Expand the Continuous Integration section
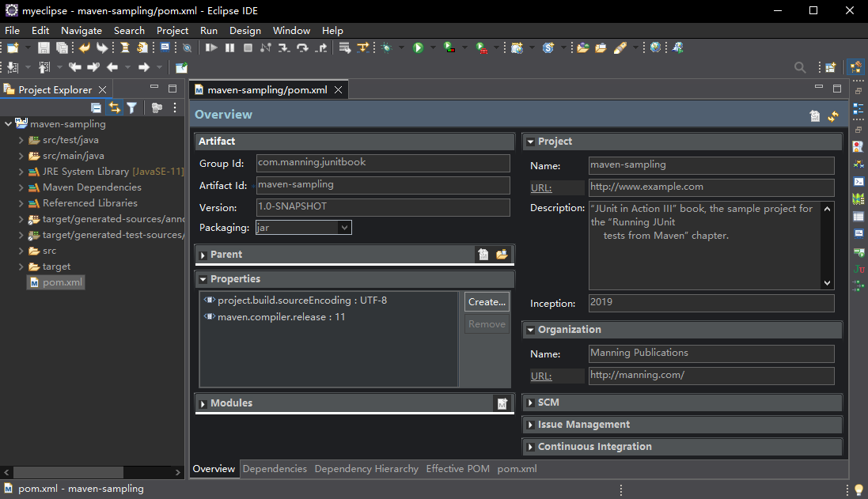The image size is (868, 499). click(530, 447)
